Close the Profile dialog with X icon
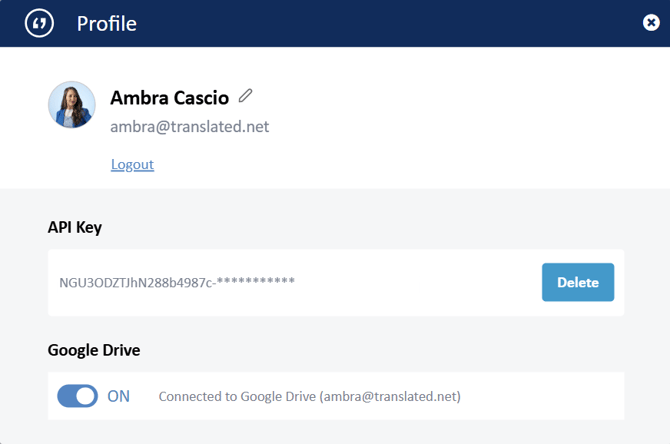 point(651,23)
